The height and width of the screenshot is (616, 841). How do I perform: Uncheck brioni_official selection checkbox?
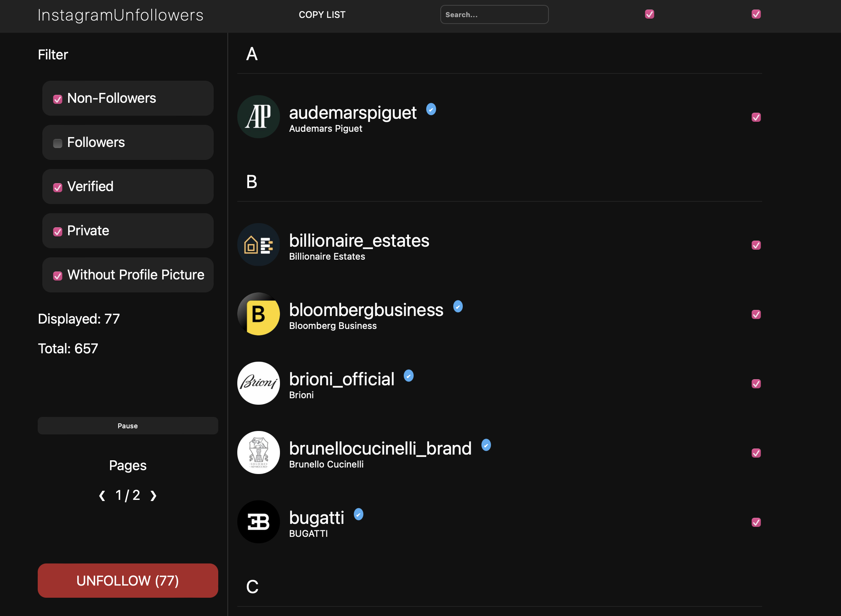coord(756,384)
